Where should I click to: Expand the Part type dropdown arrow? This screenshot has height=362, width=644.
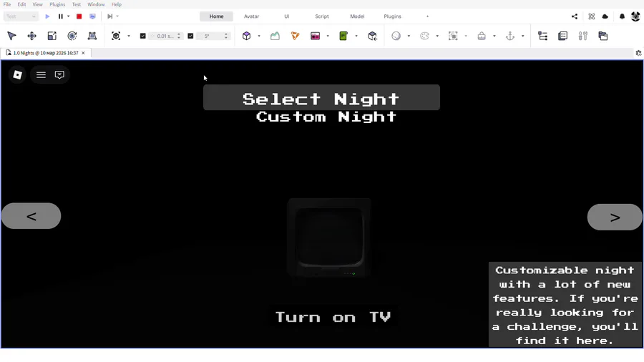tap(259, 36)
